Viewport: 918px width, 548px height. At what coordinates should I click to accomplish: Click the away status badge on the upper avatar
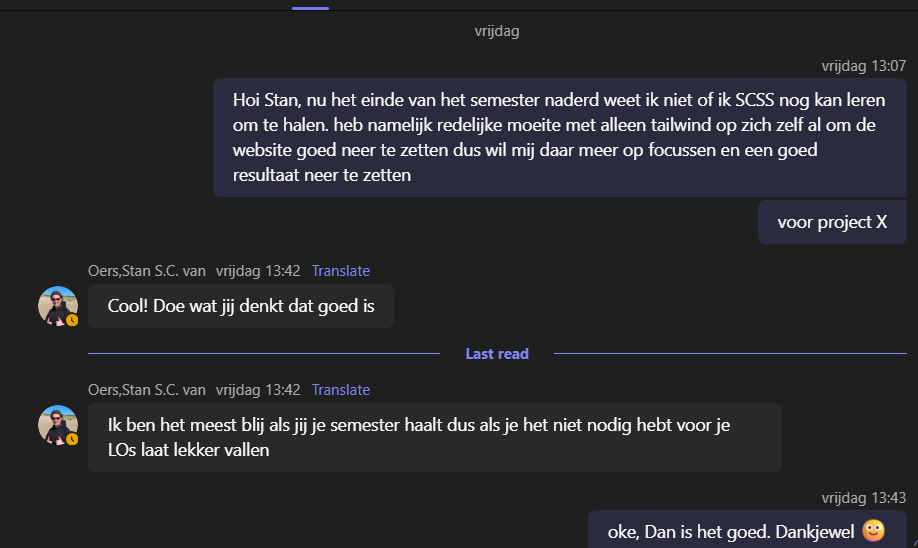[72, 320]
